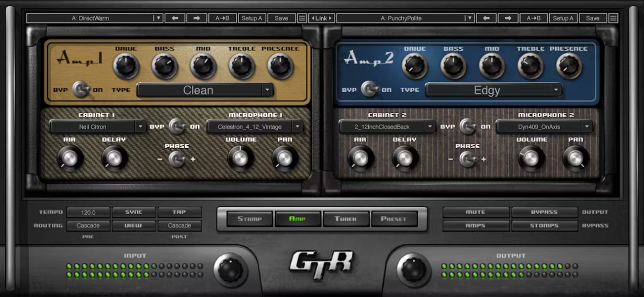644x297 pixels.
Task: Click the next preset arrow for Amp 1
Action: tap(197, 18)
